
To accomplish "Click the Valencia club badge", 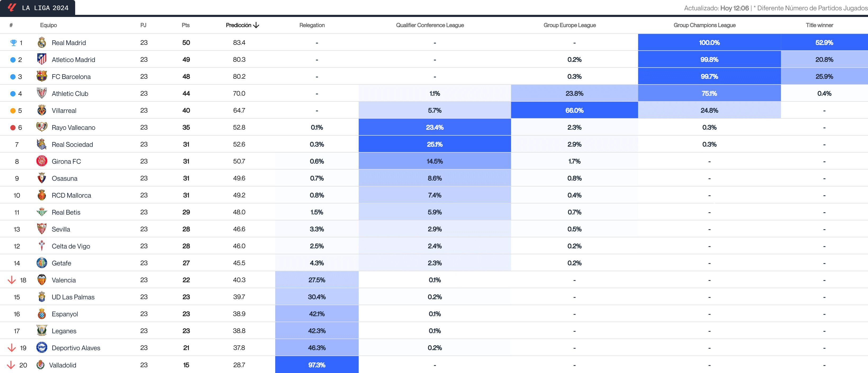I will point(42,279).
